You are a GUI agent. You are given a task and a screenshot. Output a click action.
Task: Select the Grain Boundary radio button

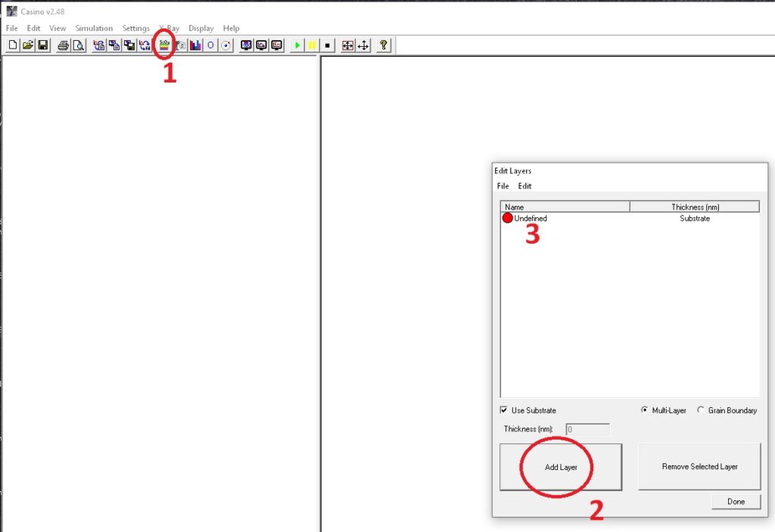(x=700, y=410)
